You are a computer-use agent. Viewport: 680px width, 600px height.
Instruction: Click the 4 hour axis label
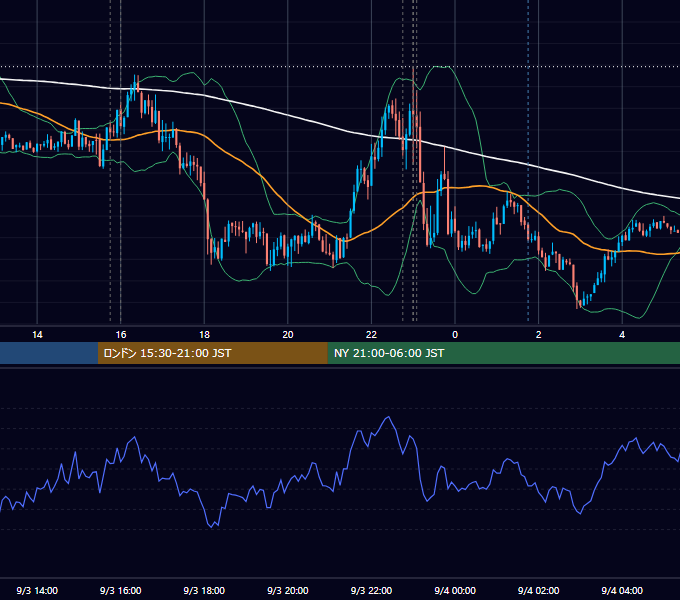coord(622,335)
